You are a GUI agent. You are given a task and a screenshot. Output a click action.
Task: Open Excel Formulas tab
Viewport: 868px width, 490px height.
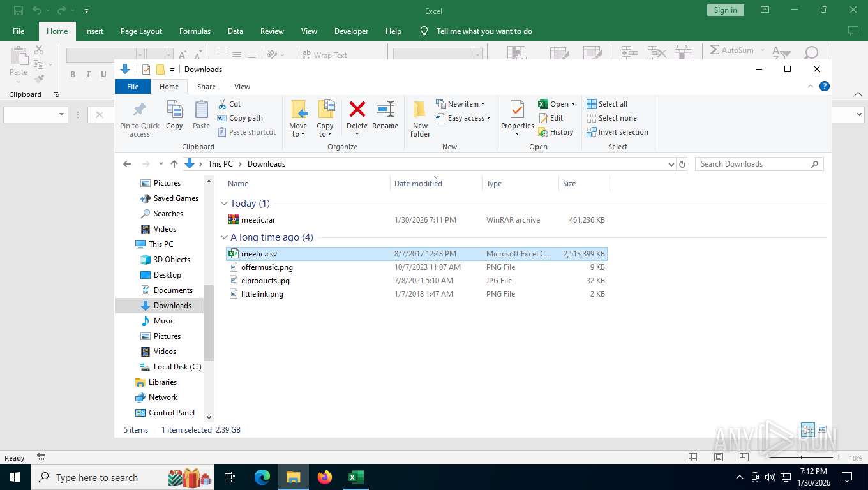click(195, 31)
